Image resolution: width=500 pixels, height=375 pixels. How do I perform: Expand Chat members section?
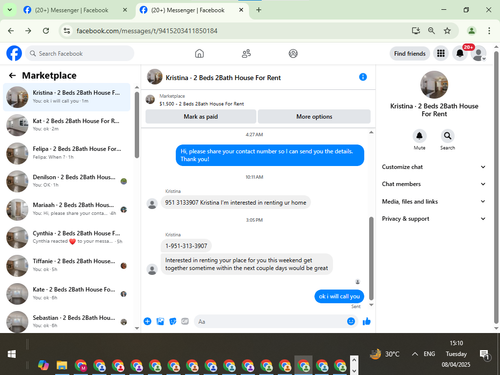pos(433,184)
